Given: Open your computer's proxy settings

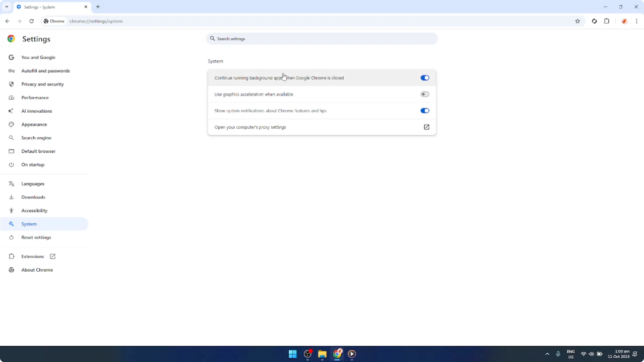Looking at the screenshot, I should pyautogui.click(x=250, y=127).
